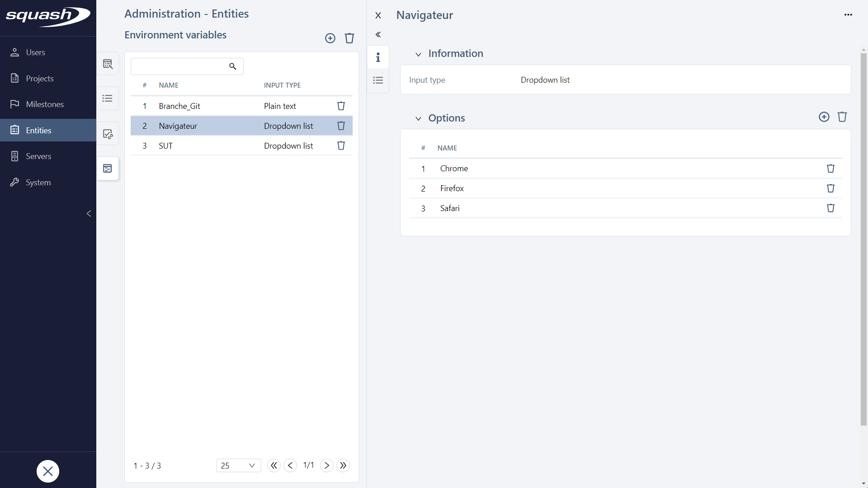Remove the Chrome option
This screenshot has width=868, height=488.
click(830, 169)
